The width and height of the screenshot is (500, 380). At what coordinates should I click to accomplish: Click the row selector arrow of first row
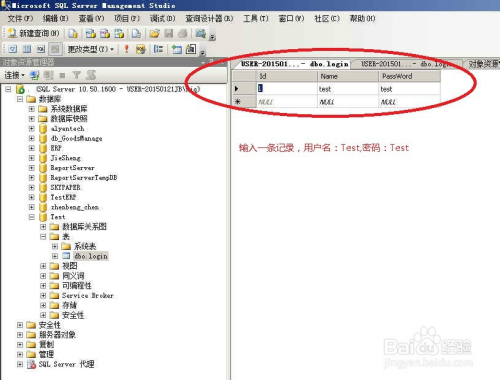click(x=244, y=89)
